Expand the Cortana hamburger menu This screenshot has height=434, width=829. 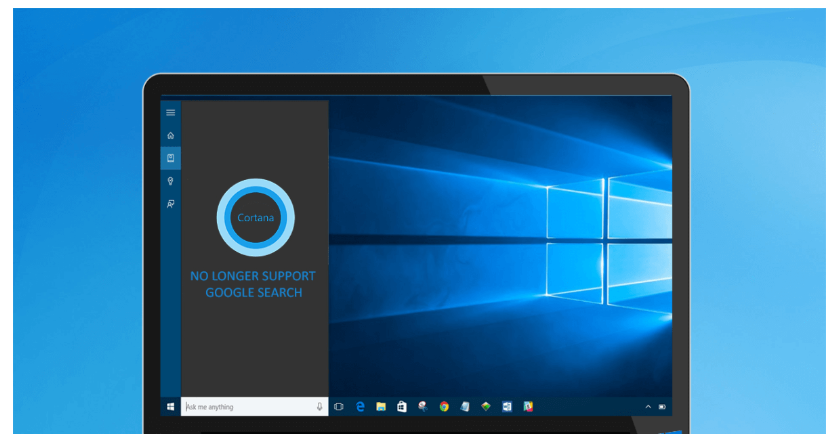[170, 112]
